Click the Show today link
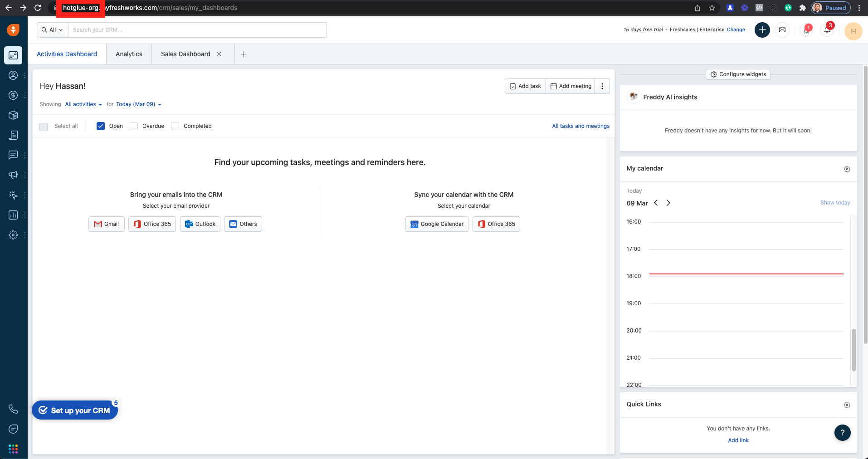 point(835,203)
